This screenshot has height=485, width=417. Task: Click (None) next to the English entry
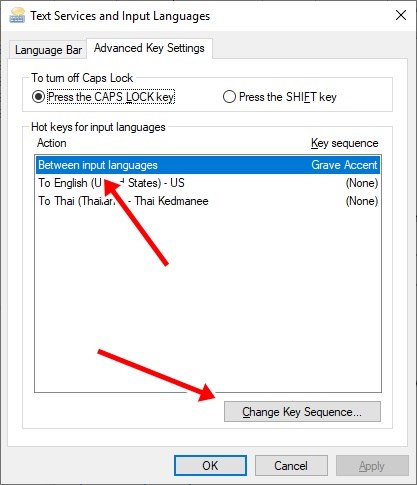click(x=362, y=183)
